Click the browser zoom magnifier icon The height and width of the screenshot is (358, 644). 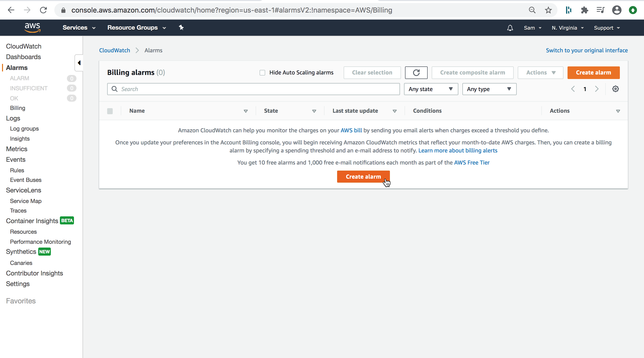532,10
